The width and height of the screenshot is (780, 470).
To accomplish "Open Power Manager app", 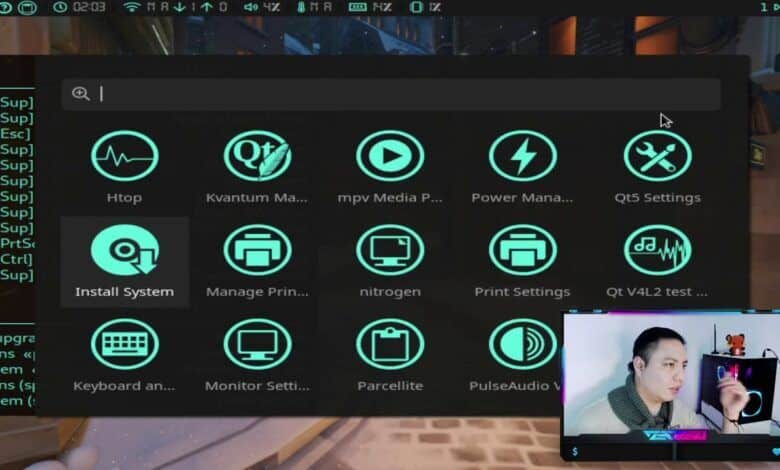I will 522,167.
